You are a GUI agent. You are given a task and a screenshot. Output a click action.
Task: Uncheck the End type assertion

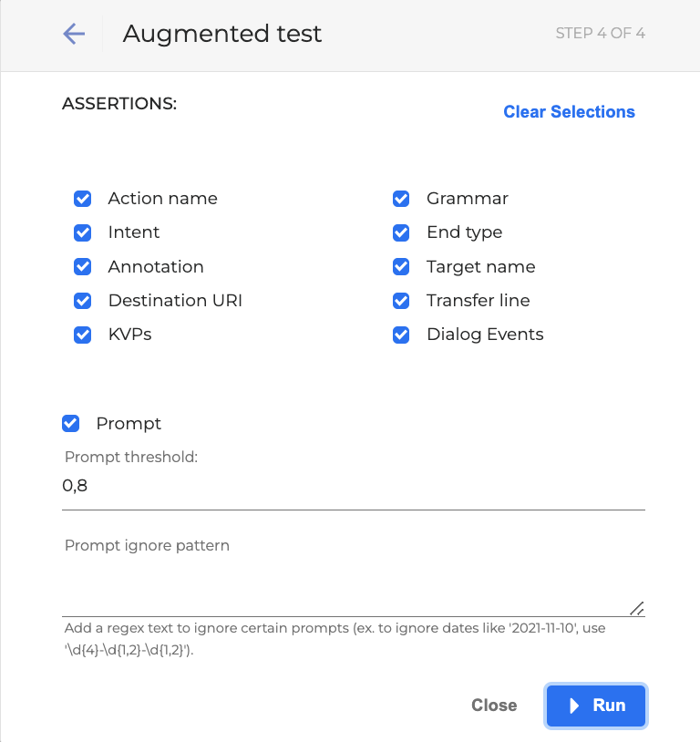[x=401, y=232]
